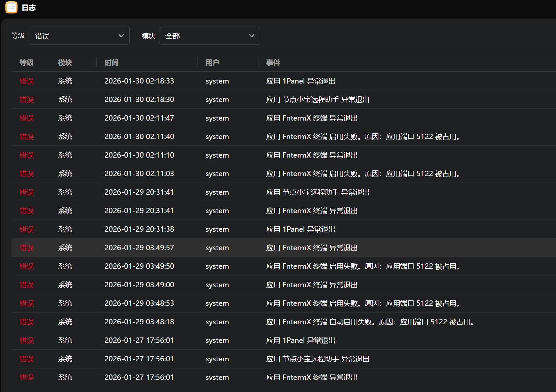
Task: Select the log row at 2026-01-30 02:18:33
Action: [x=283, y=81]
